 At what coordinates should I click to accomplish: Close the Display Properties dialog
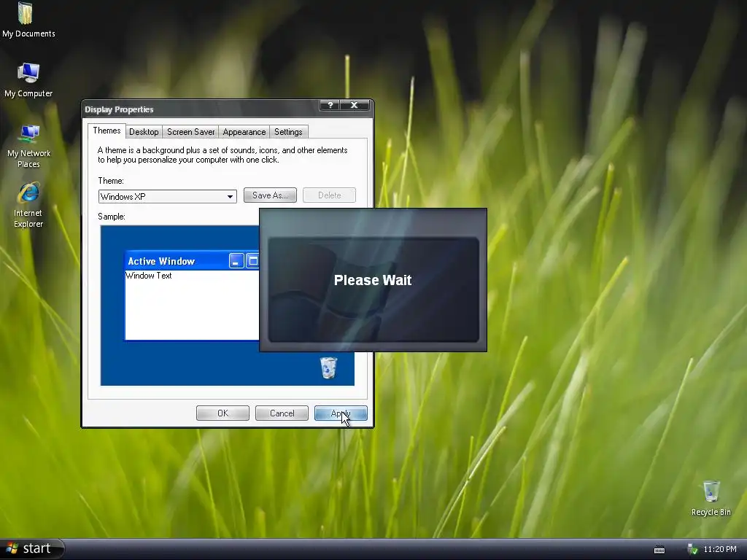(355, 105)
